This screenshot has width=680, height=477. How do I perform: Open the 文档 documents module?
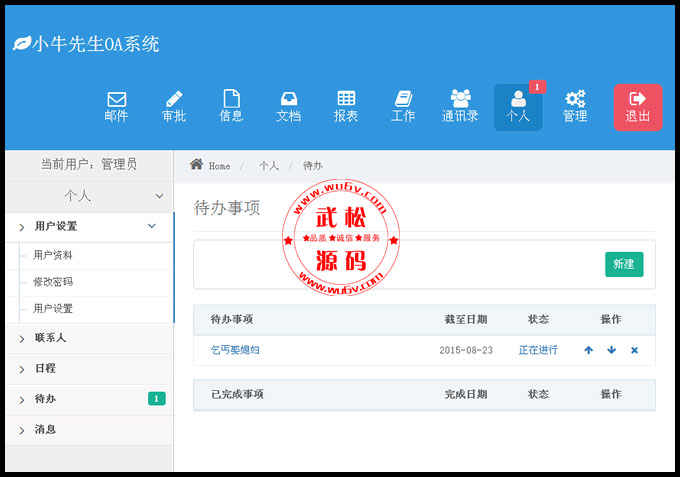click(288, 107)
